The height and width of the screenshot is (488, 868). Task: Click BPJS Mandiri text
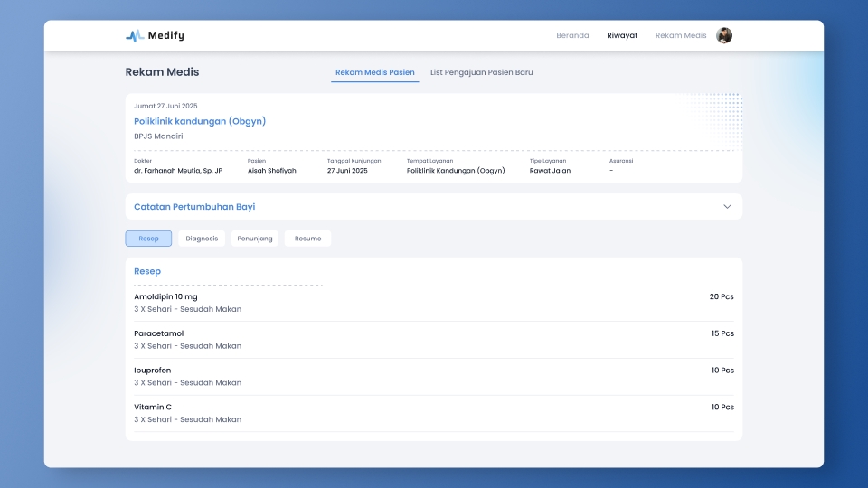point(158,136)
